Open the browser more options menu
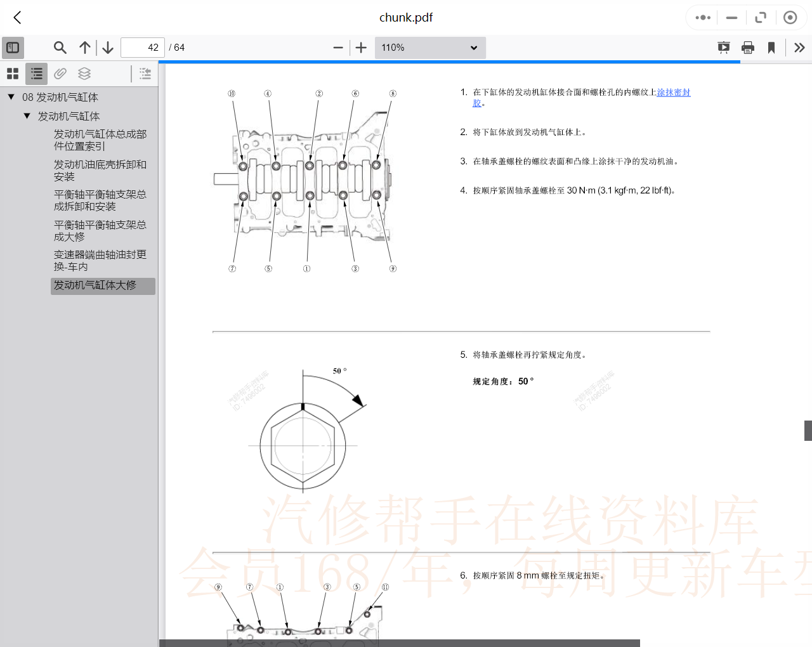 point(702,17)
